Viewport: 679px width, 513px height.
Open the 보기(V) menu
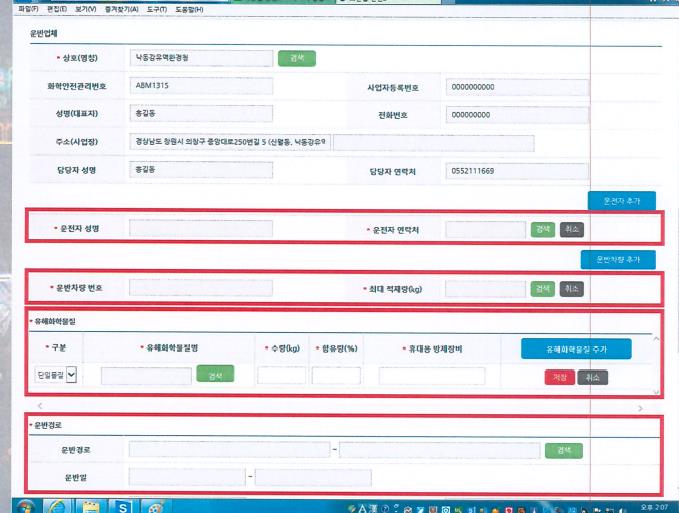point(85,9)
